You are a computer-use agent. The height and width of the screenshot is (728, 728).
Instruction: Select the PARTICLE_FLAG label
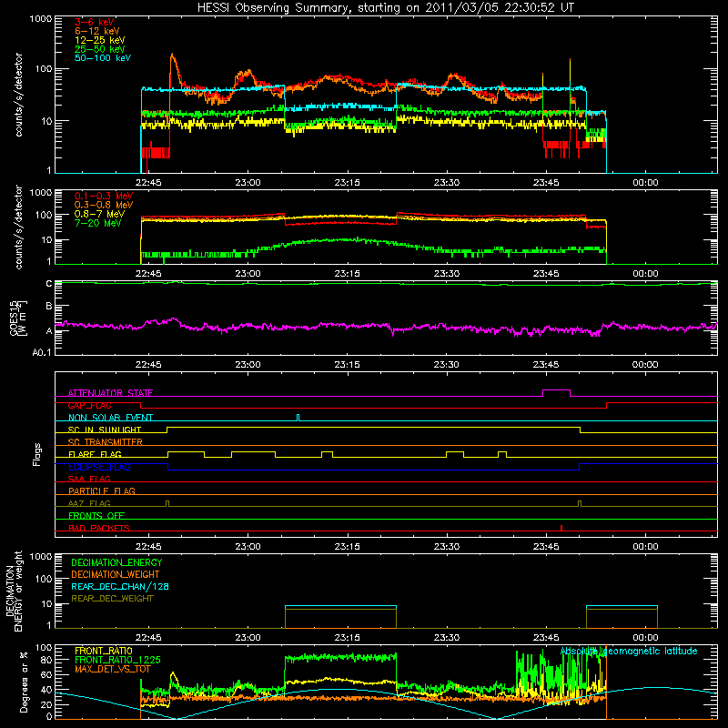pos(102,490)
